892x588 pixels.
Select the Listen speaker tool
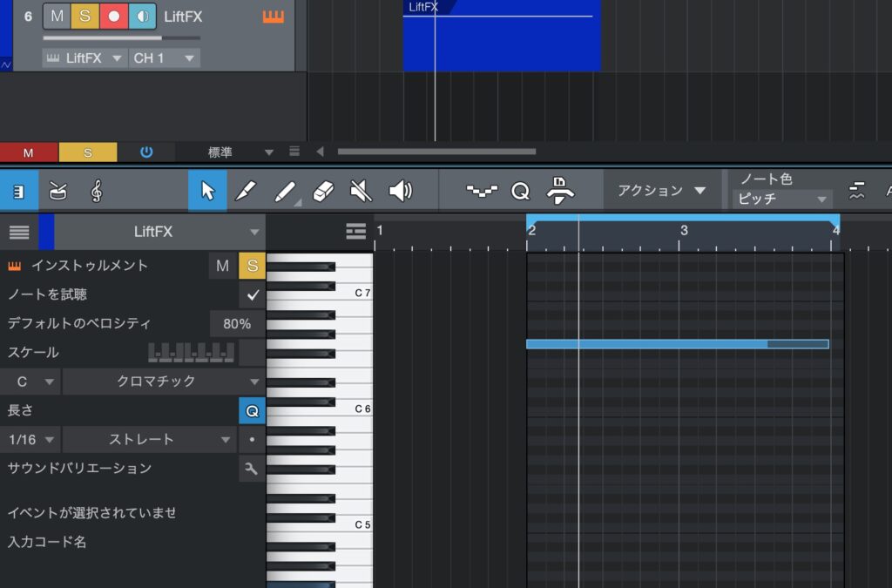tap(400, 191)
